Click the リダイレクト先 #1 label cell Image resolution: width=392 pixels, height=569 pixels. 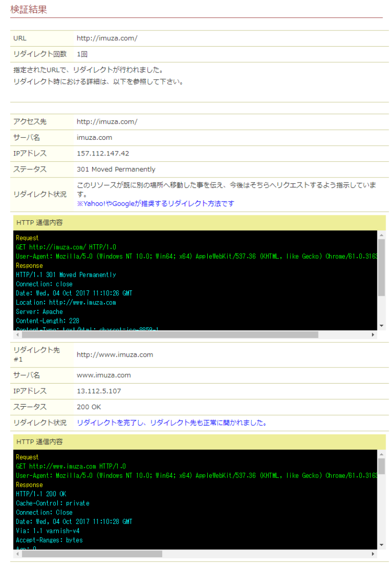pos(42,354)
